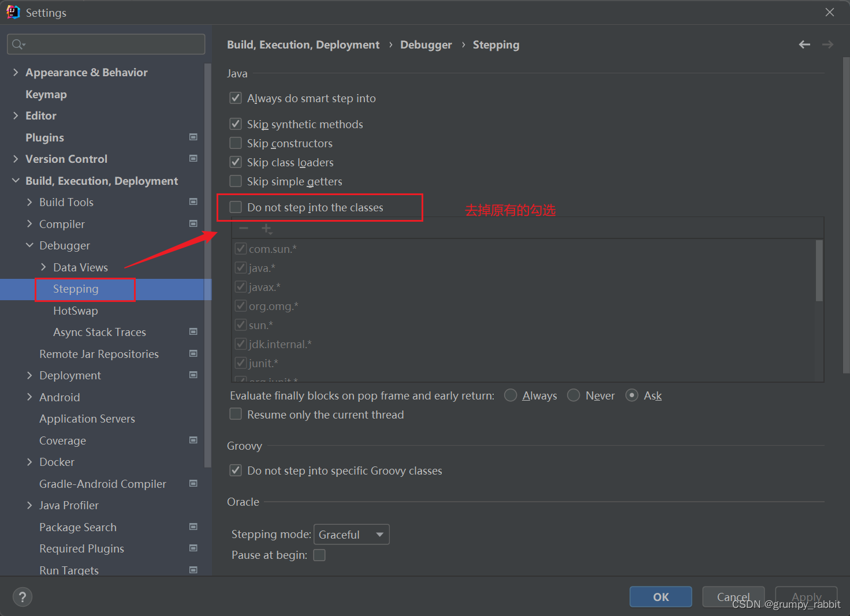Click the IntelliJ logo in the title bar
Image resolution: width=850 pixels, height=616 pixels.
pyautogui.click(x=13, y=12)
